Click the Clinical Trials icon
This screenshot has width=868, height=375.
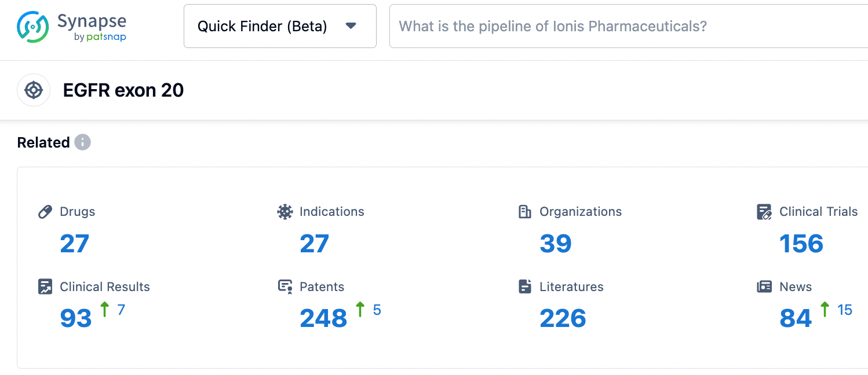click(x=764, y=212)
